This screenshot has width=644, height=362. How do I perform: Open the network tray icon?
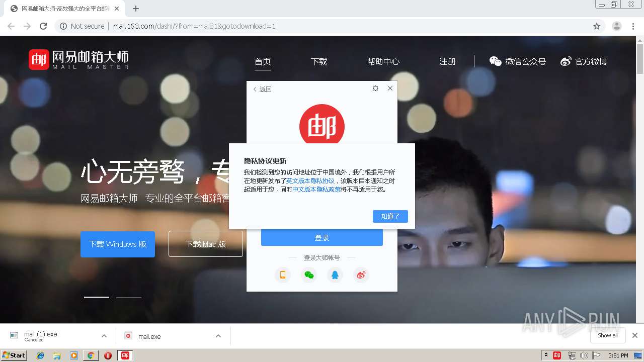tap(572, 355)
